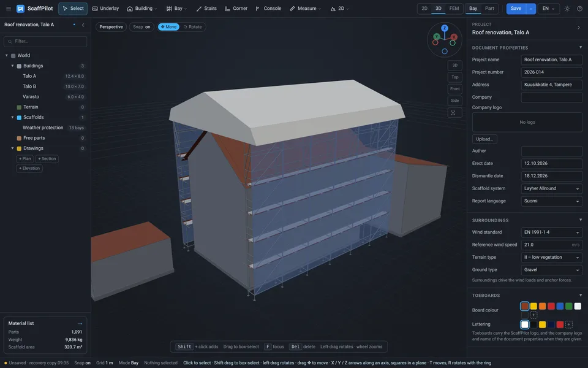Image resolution: width=588 pixels, height=368 pixels.
Task: Choose the red lettering colour swatch
Action: pyautogui.click(x=560, y=324)
